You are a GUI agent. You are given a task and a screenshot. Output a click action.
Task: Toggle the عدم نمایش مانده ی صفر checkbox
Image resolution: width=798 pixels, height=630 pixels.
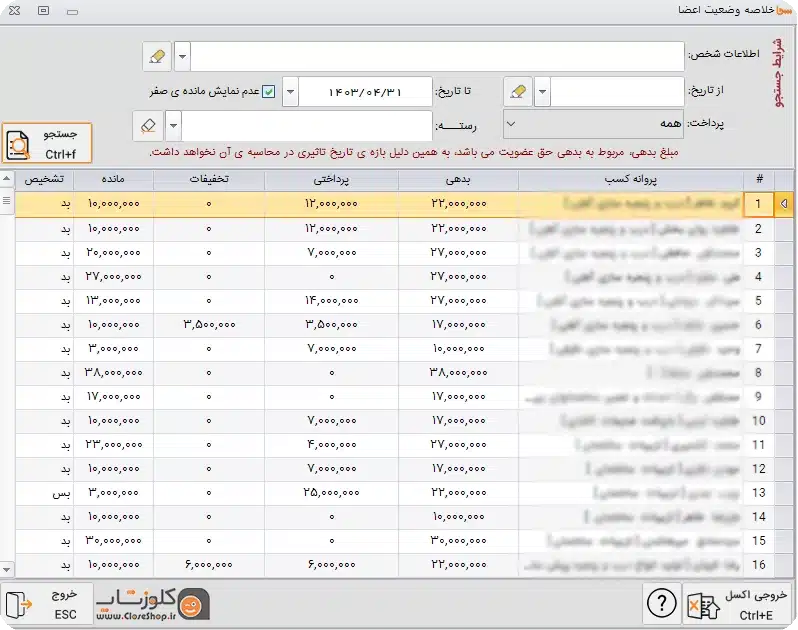[268, 92]
